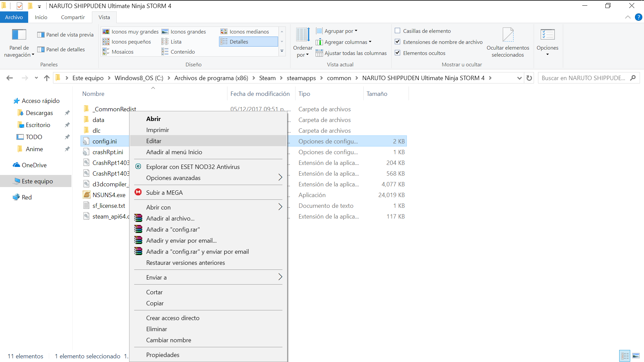Click the search magnifier icon

(633, 78)
